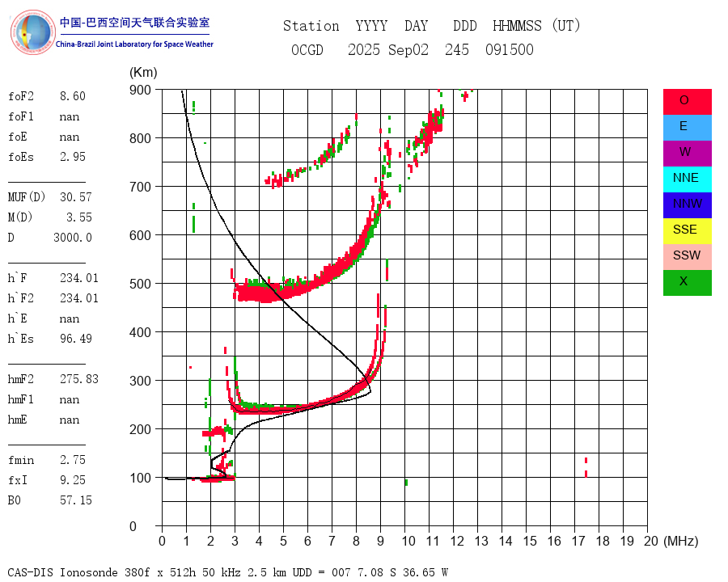This screenshot has height=582, width=728.
Task: Click the red O legend swatch
Action: click(687, 102)
